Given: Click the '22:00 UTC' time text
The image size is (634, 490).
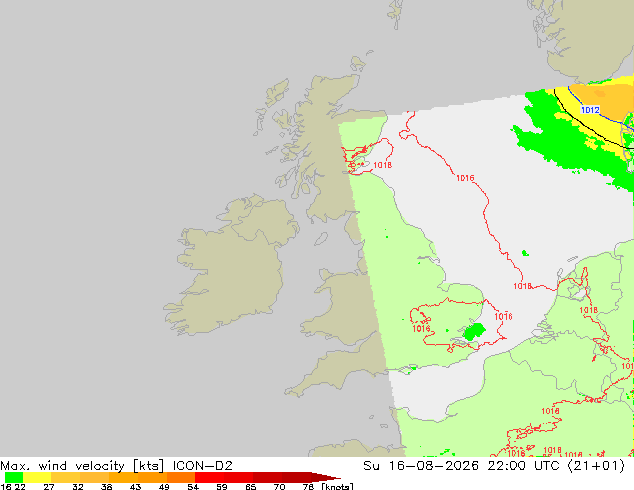Looking at the screenshot, I should [x=523, y=466].
